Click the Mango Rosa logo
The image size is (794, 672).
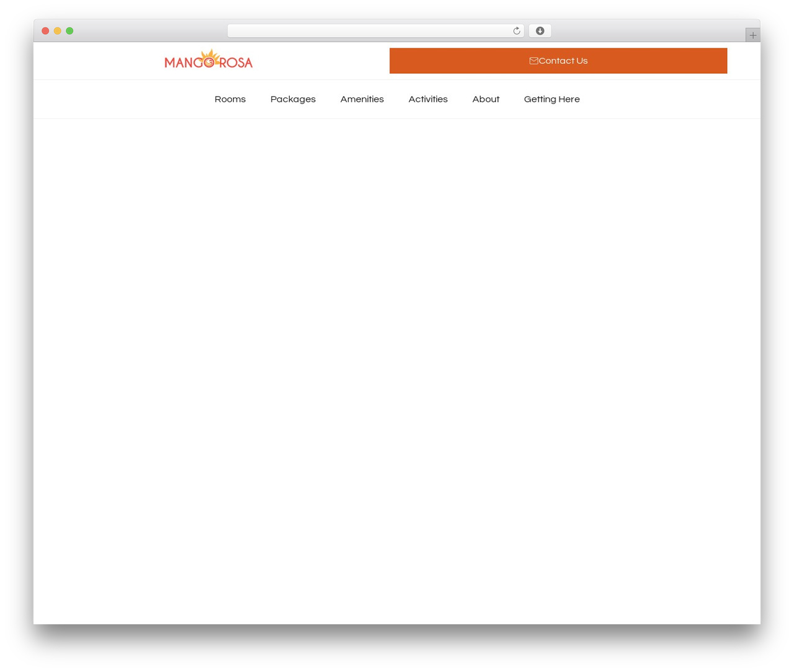click(x=208, y=60)
